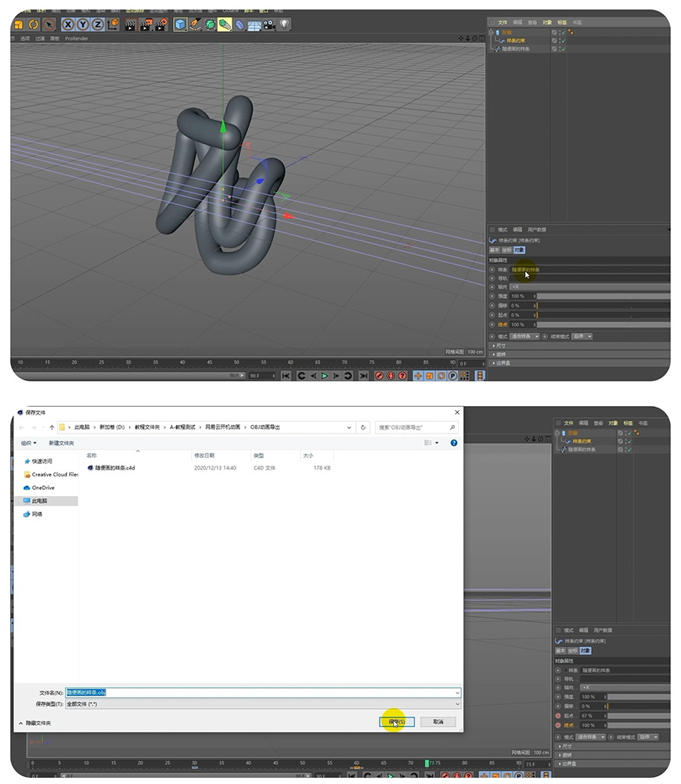The width and height of the screenshot is (681, 784).
Task: Click the light bulb icon
Action: pos(283,25)
